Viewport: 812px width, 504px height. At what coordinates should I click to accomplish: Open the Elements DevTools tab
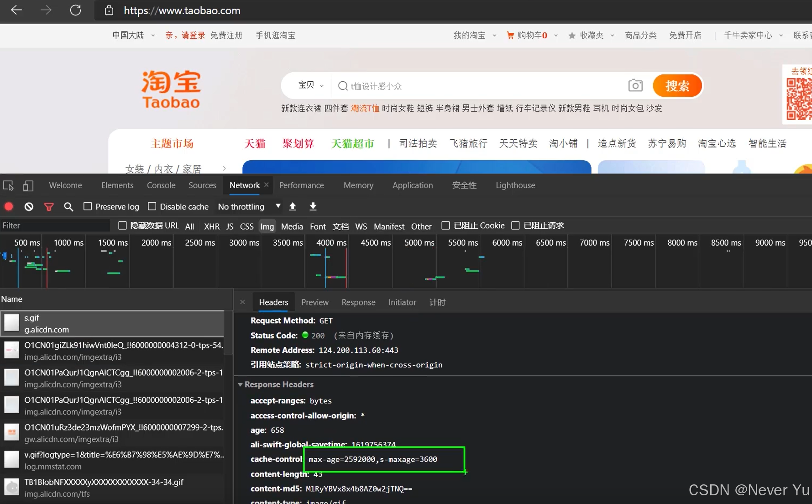pos(117,185)
